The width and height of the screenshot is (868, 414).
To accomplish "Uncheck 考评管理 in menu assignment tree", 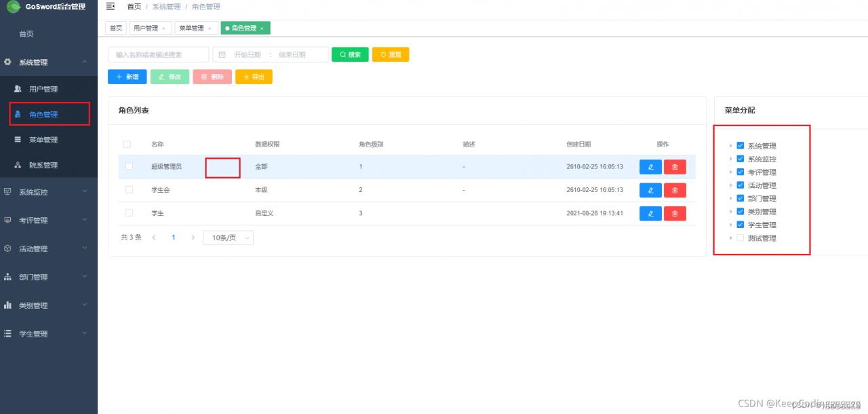I will coord(741,172).
